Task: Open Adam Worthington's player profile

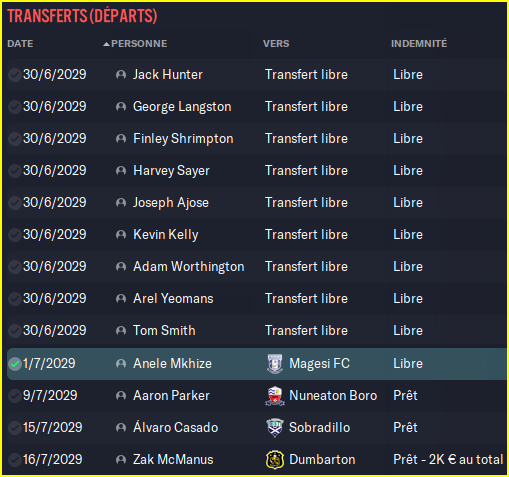Action: point(189,267)
